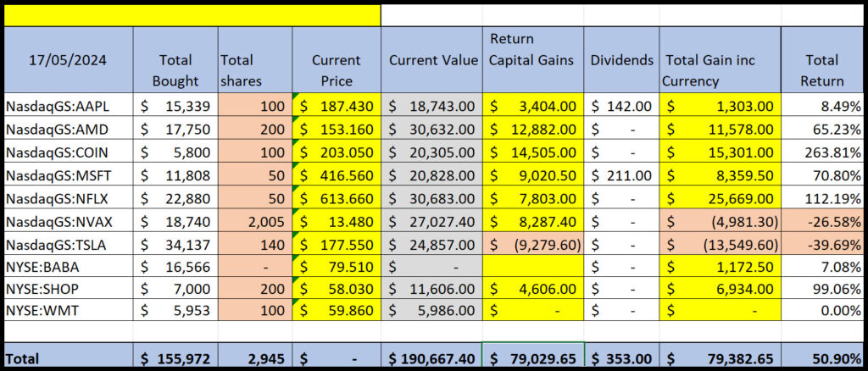Select TSLA total bought $34,137
Screen dimensions: 868x371
pos(175,243)
